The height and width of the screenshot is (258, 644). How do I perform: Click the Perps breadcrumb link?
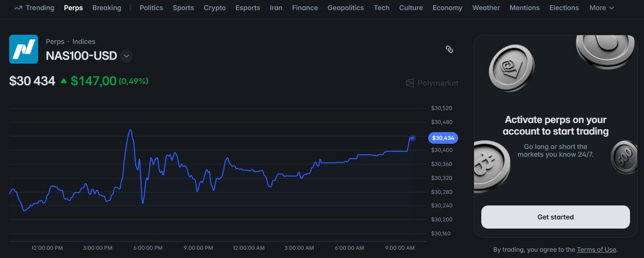coord(55,41)
